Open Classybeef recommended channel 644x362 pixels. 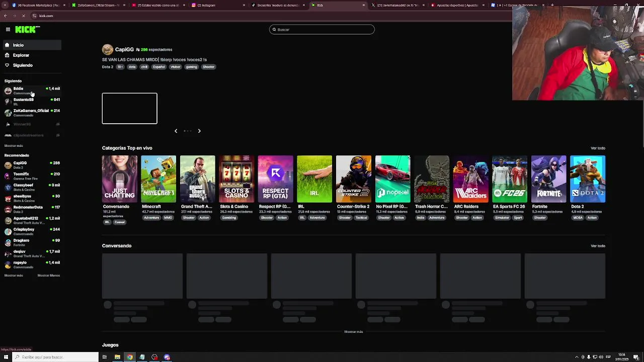pos(32,187)
